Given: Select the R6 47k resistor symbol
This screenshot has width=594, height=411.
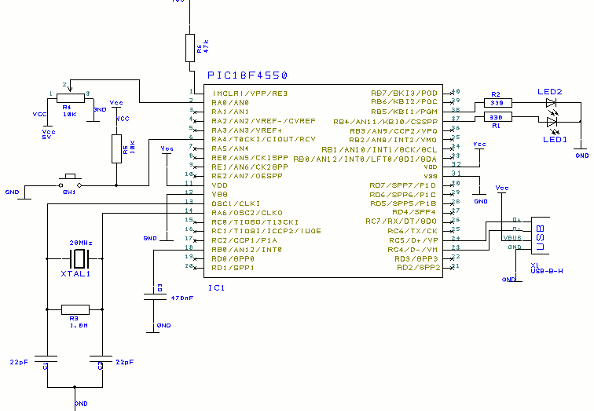Looking at the screenshot, I should pos(190,48).
